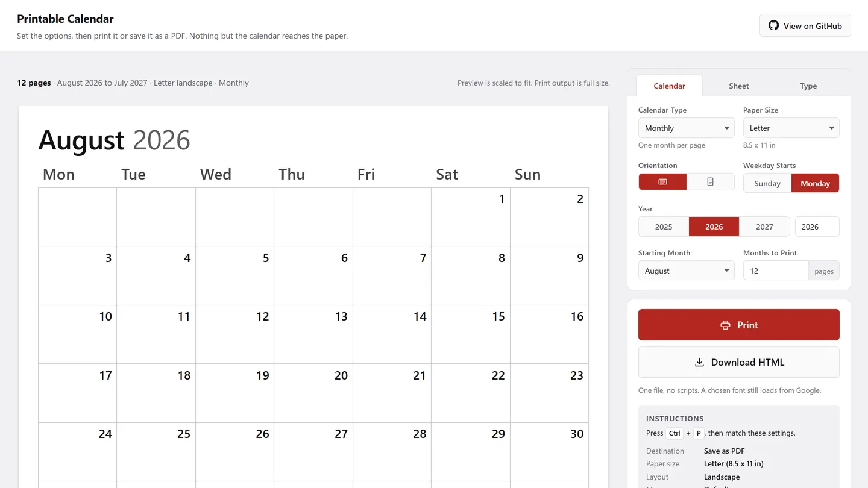Click the Tue column header
This screenshot has height=488, width=868.
[x=133, y=174]
